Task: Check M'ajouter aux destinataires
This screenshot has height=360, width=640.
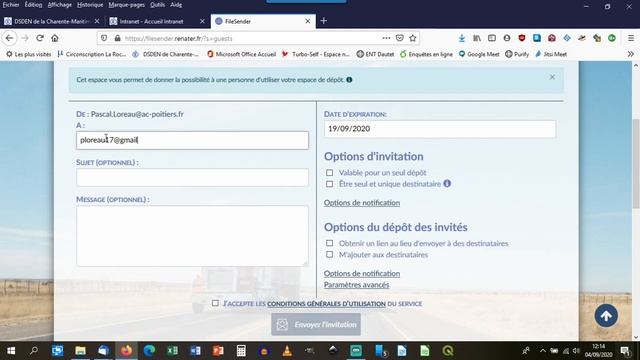Action: (329, 255)
